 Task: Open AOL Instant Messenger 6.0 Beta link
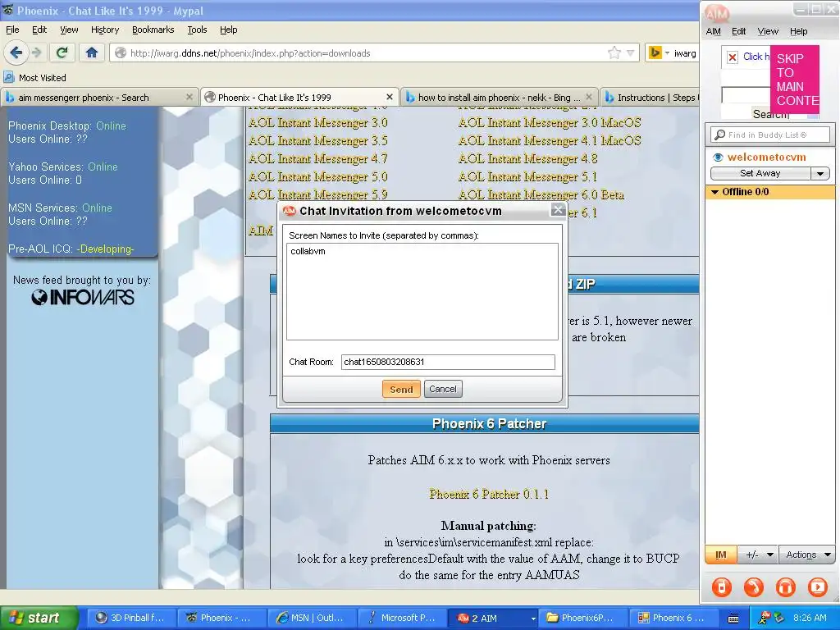pos(541,195)
